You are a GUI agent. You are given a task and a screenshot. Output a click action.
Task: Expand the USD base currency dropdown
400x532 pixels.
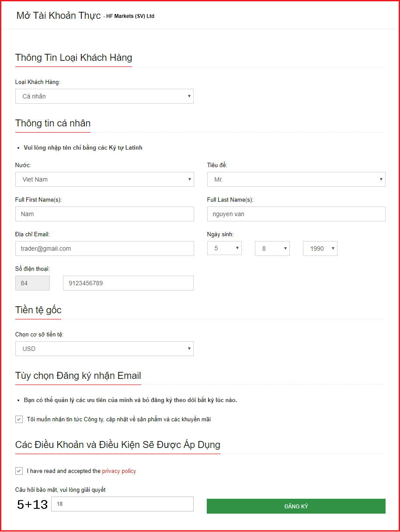tap(104, 349)
